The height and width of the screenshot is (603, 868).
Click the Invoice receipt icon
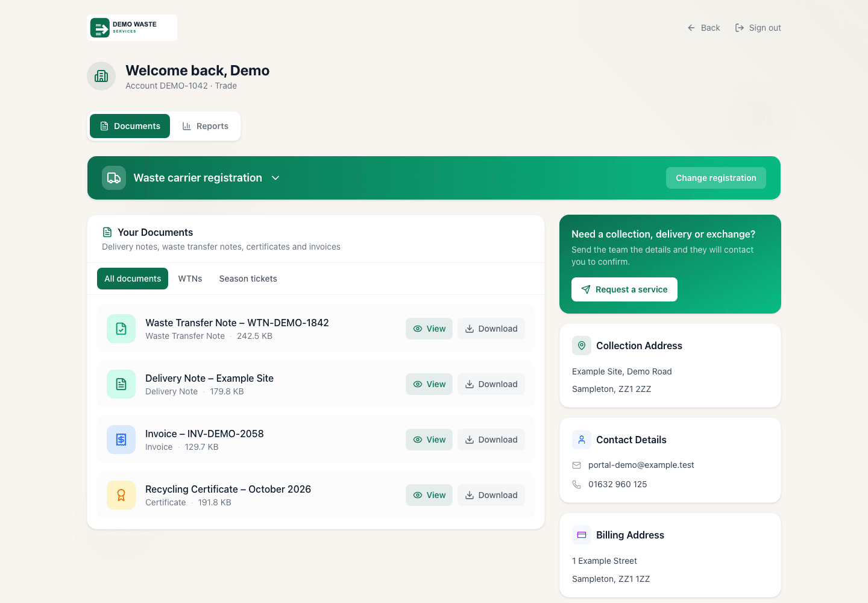click(121, 440)
